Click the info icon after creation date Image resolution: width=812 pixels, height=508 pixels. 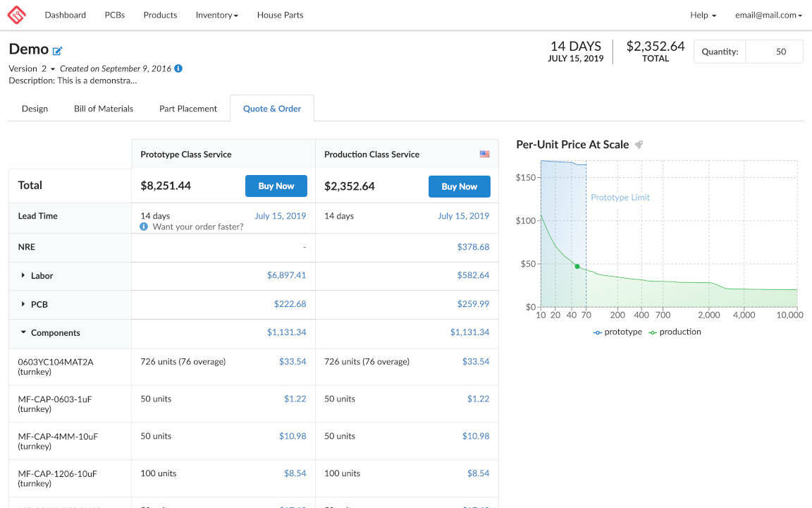pyautogui.click(x=178, y=68)
